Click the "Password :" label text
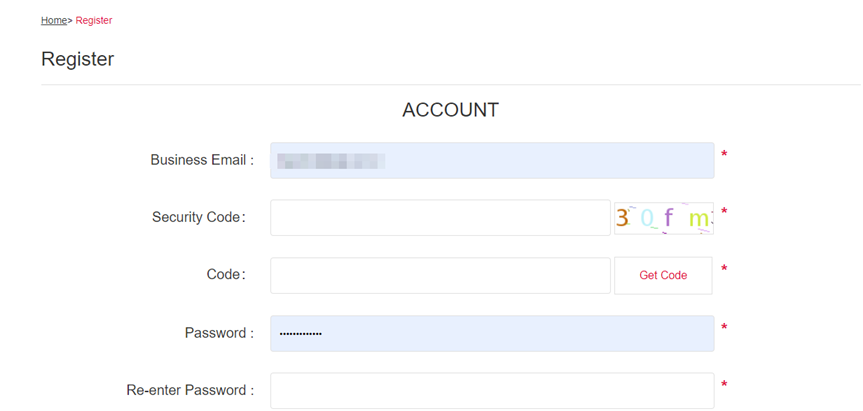863x411 pixels. pos(219,333)
